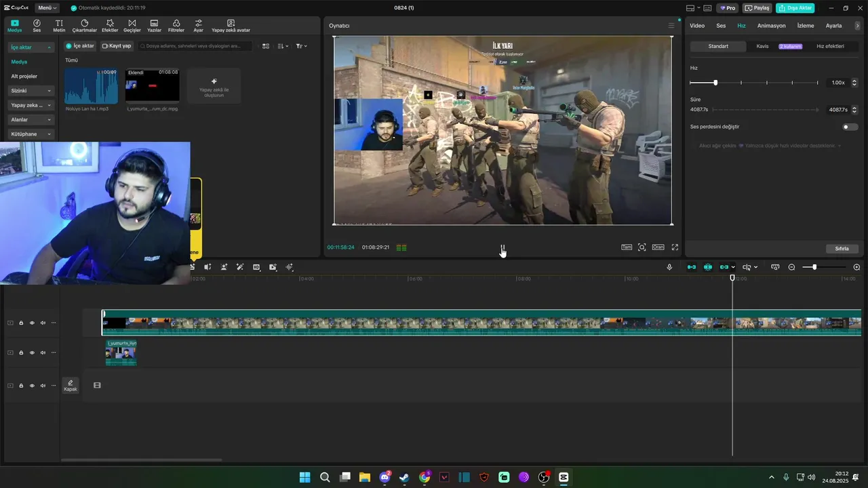Viewport: 868px width, 488px height.
Task: Expand the Alanlar sidebar section
Action: tap(31, 119)
